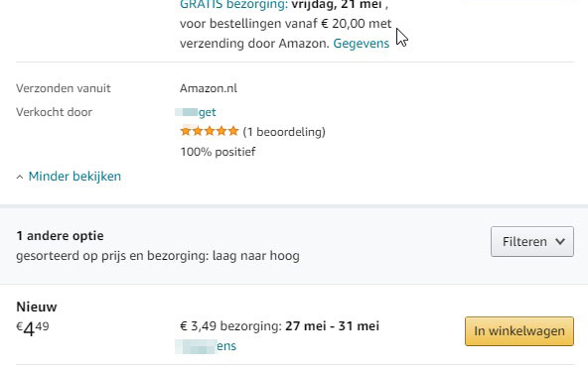The width and height of the screenshot is (588, 372).
Task: Click the upward chevron beside Minder bekijken
Action: pos(20,177)
